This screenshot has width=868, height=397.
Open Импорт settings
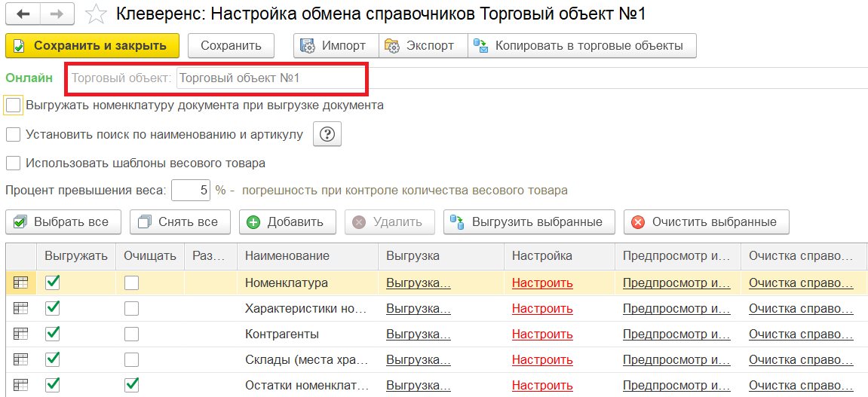point(336,46)
